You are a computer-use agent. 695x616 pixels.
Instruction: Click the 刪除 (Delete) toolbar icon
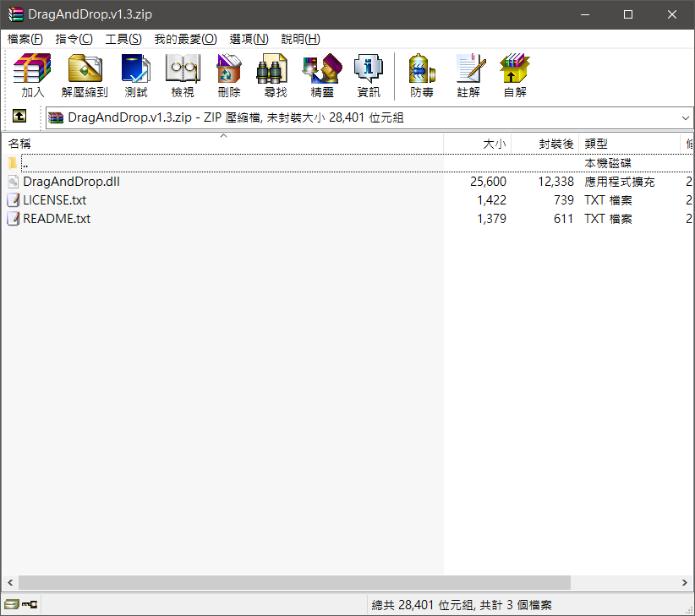click(x=228, y=76)
